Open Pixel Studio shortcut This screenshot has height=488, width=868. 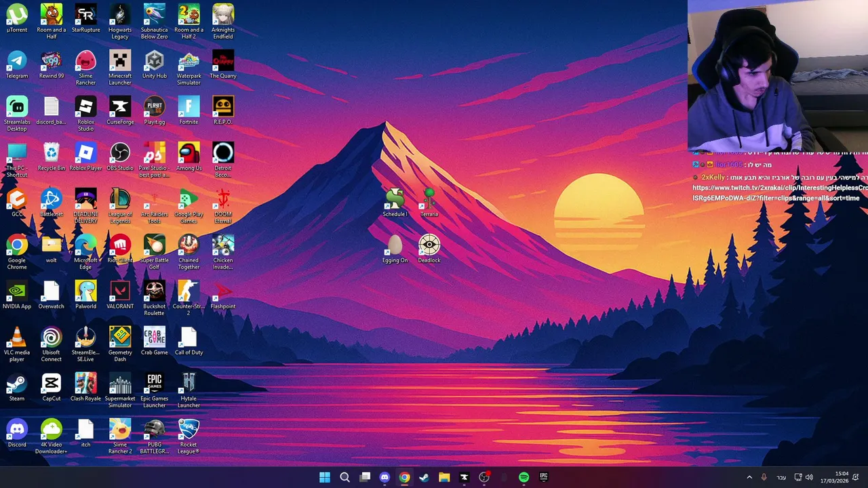[x=154, y=160]
